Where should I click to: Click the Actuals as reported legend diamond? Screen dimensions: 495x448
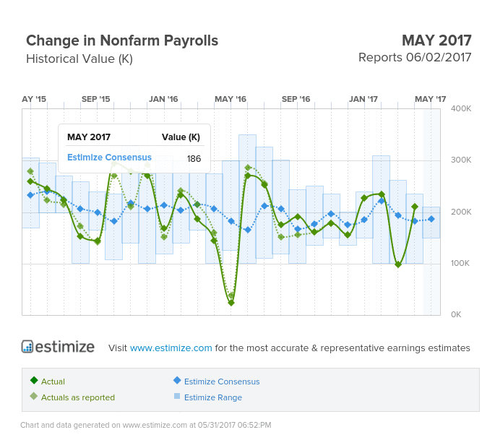point(33,396)
